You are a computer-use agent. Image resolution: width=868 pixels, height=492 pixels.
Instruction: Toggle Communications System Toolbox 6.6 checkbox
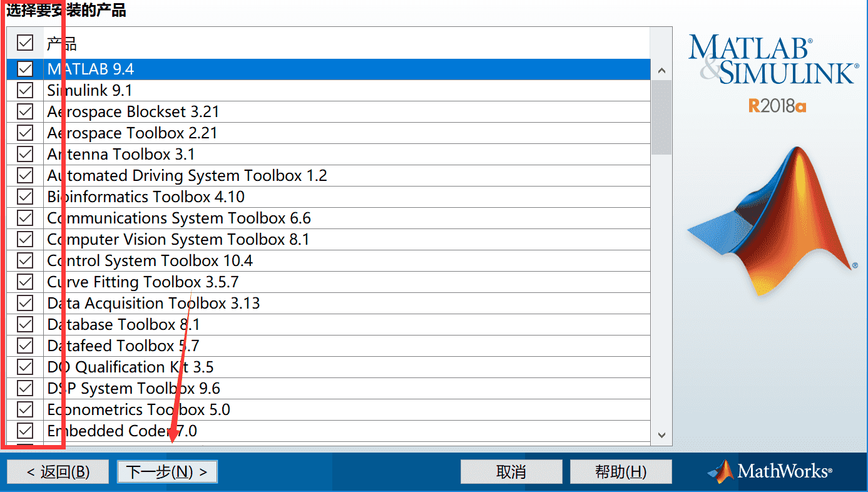(x=25, y=218)
